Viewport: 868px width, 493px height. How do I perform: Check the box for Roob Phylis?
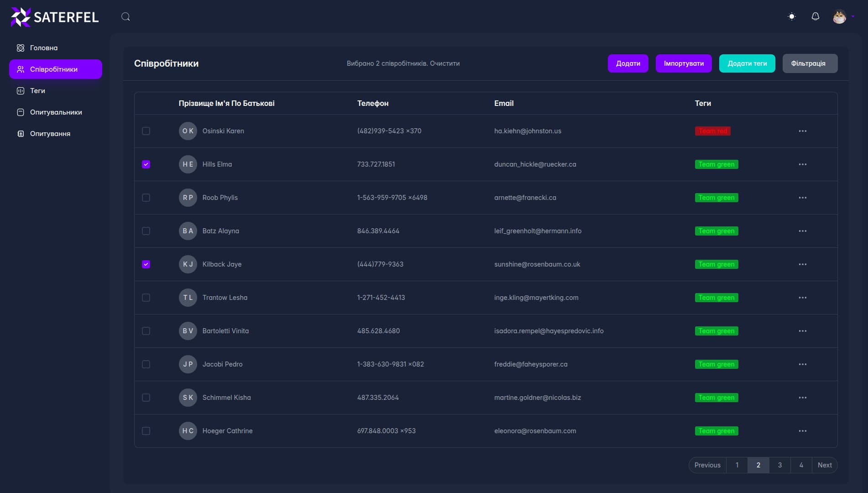[146, 198]
